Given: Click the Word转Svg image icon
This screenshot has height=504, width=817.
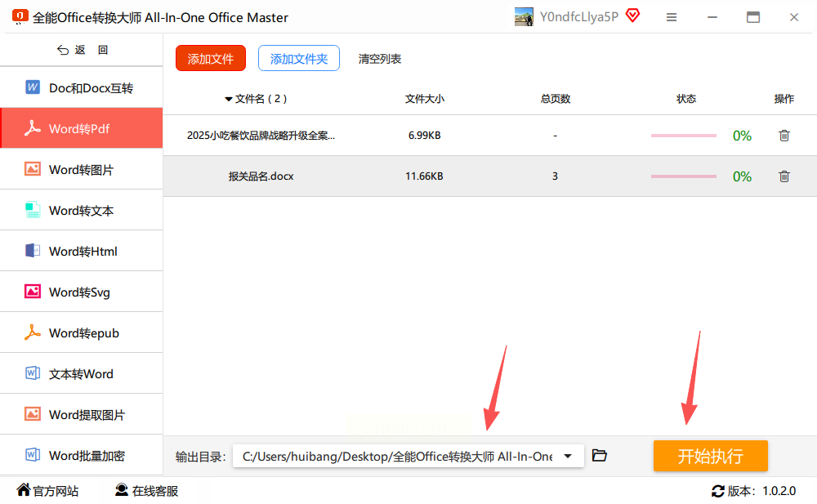Looking at the screenshot, I should [x=33, y=292].
